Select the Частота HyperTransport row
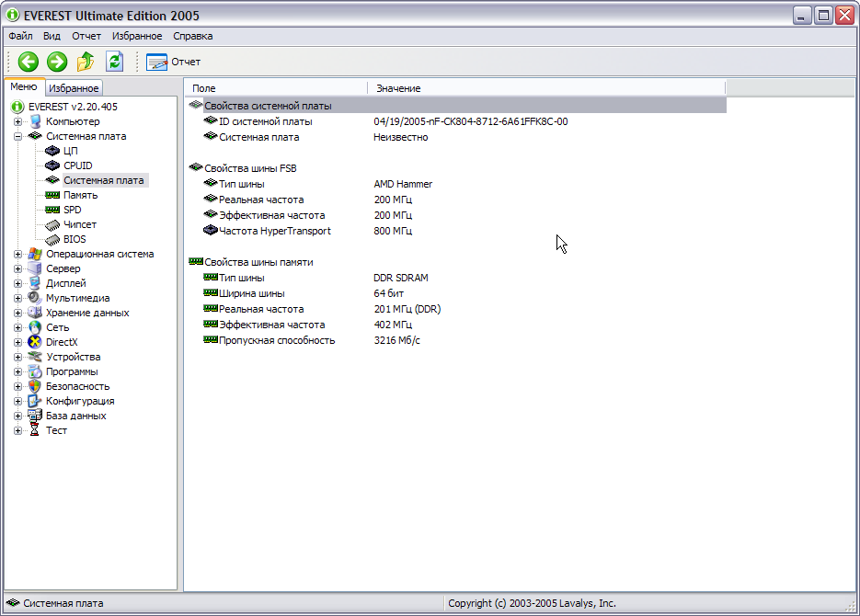Image resolution: width=860 pixels, height=616 pixels. coord(456,231)
